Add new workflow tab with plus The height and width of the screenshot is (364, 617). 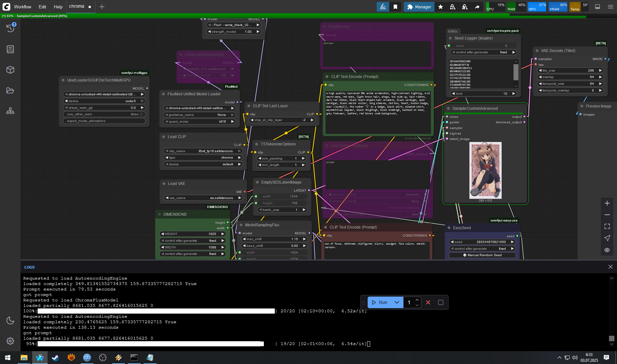click(102, 7)
